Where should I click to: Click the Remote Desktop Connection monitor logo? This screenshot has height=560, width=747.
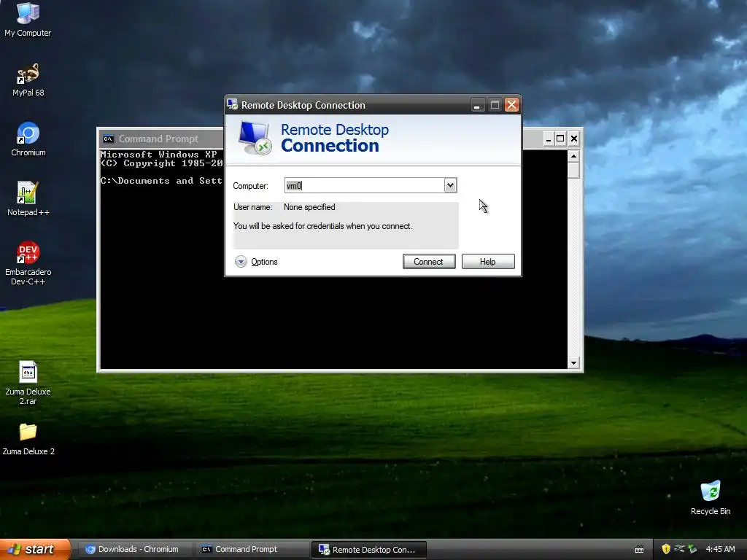(255, 138)
